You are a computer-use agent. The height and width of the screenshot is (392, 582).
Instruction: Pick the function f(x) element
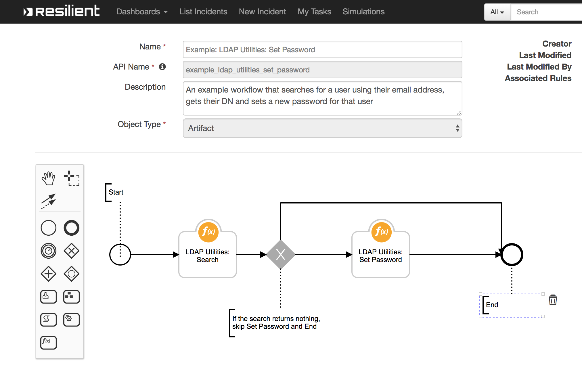[48, 343]
